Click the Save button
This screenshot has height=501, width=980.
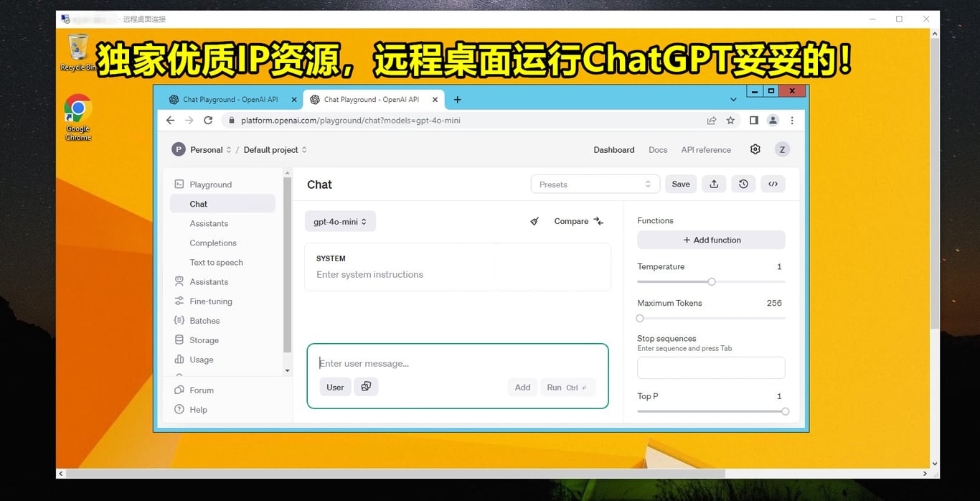pyautogui.click(x=681, y=184)
